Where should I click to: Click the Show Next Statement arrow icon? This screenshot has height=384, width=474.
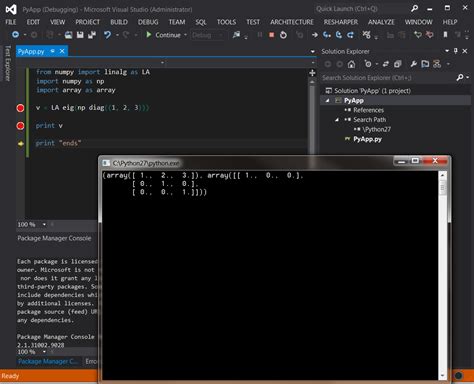click(315, 35)
